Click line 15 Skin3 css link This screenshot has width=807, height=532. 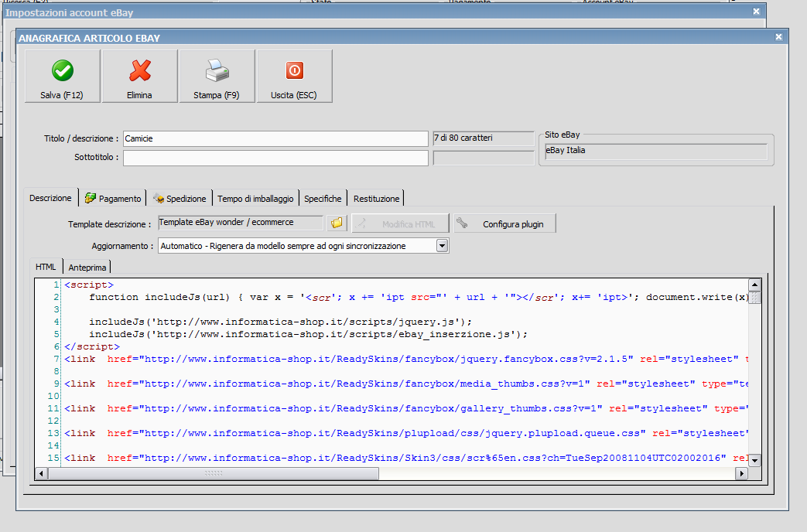coord(406,458)
